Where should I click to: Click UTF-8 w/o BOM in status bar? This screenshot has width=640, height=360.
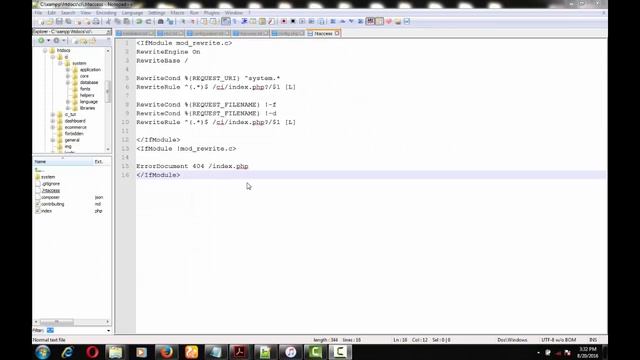coord(558,340)
